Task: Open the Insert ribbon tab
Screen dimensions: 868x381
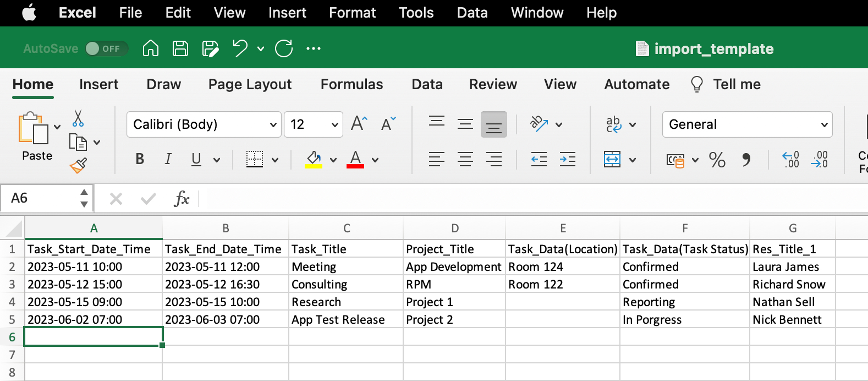Action: coord(98,84)
